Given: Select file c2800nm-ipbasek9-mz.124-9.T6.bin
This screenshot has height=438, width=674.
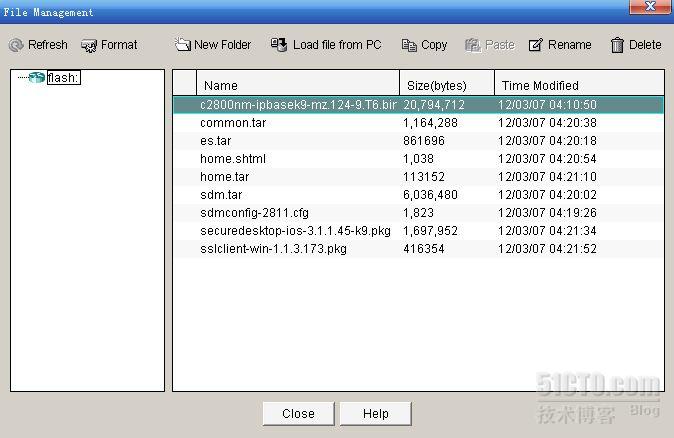Looking at the screenshot, I should point(298,105).
